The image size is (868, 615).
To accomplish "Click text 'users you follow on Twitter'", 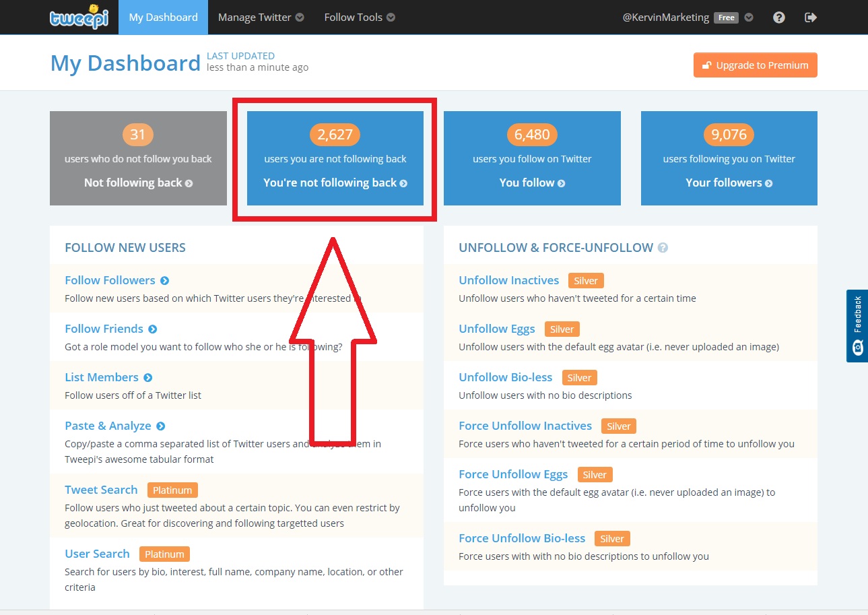I will (x=532, y=160).
